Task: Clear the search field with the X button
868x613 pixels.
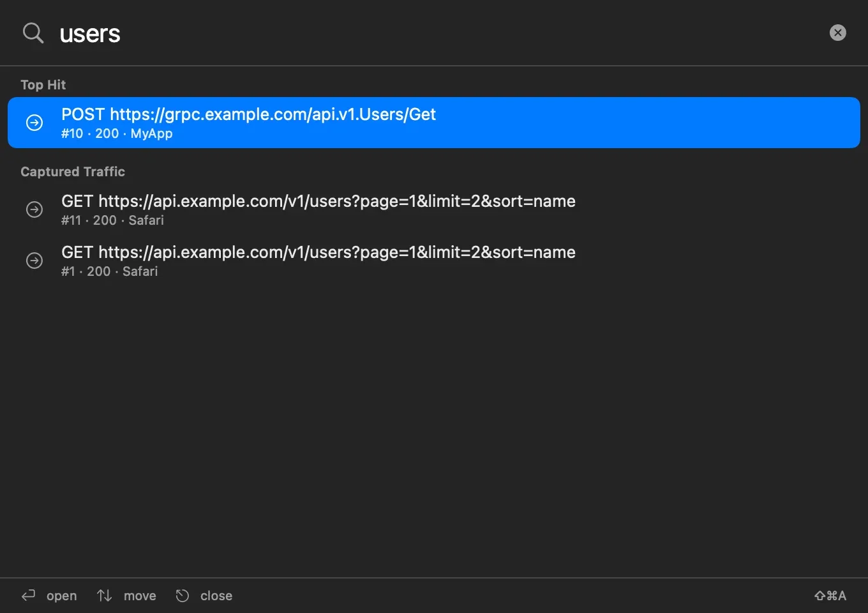Action: [x=837, y=33]
